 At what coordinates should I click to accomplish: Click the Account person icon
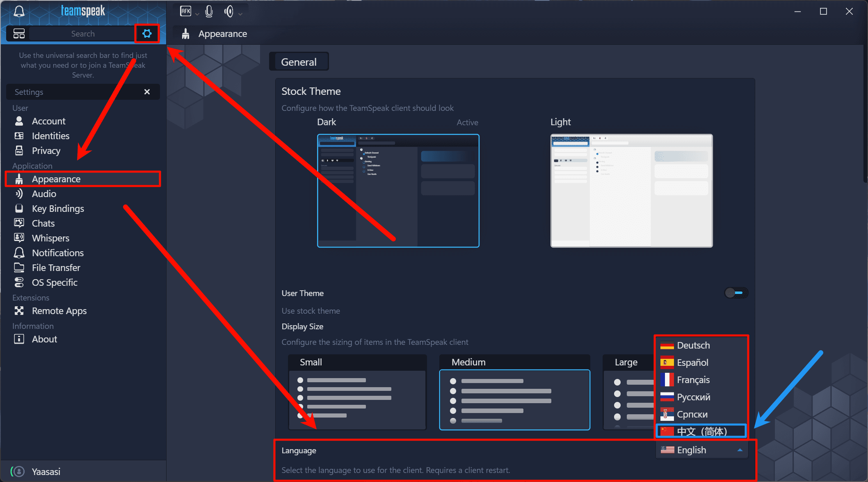click(19, 121)
